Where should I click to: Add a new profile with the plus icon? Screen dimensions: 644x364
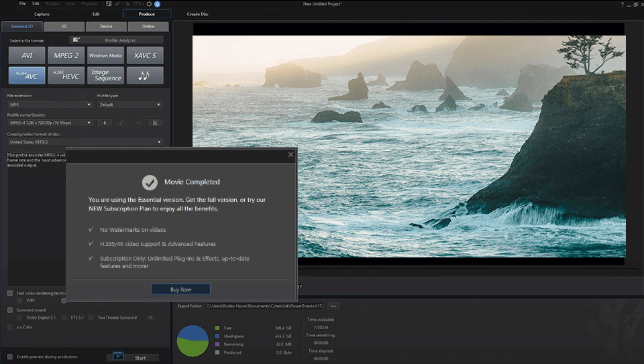105,123
